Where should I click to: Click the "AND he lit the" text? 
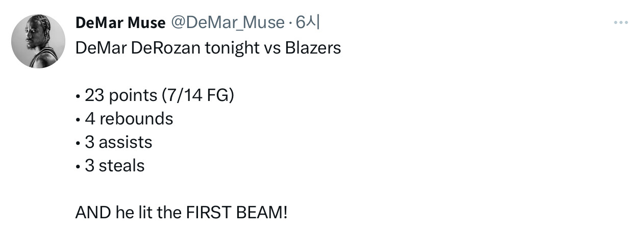(128, 212)
